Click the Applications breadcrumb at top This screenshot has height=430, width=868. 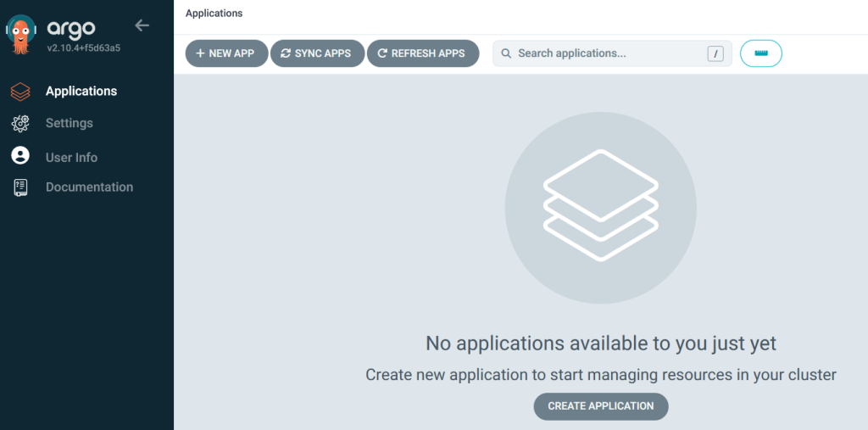(x=214, y=14)
